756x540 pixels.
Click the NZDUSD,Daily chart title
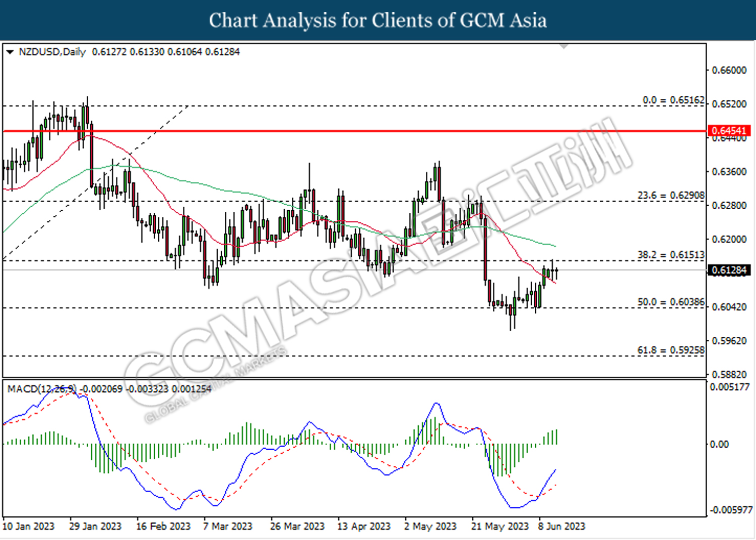52,52
